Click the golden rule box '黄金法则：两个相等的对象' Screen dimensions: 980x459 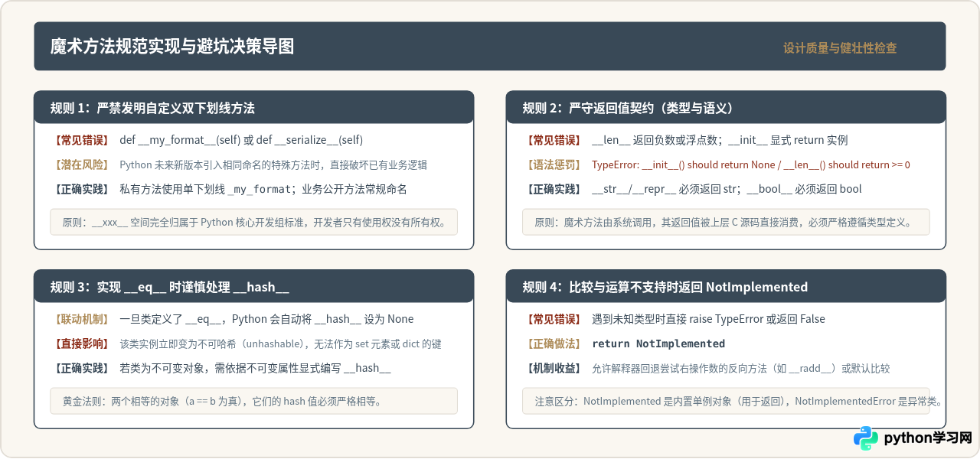pyautogui.click(x=253, y=401)
